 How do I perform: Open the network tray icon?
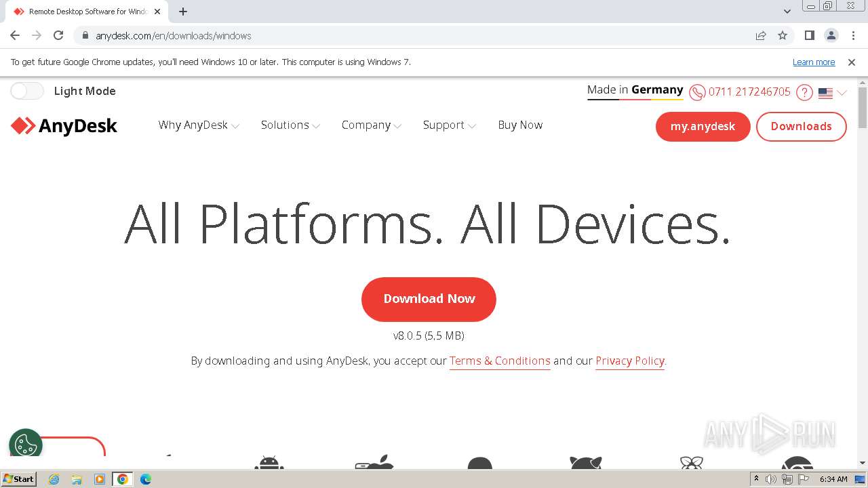[x=787, y=479]
